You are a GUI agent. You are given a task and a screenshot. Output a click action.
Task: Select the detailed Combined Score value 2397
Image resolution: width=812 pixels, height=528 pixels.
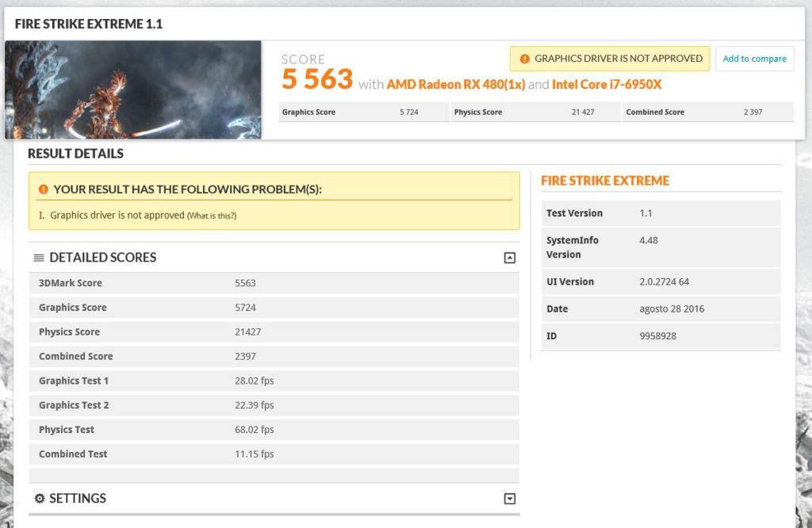(x=245, y=356)
